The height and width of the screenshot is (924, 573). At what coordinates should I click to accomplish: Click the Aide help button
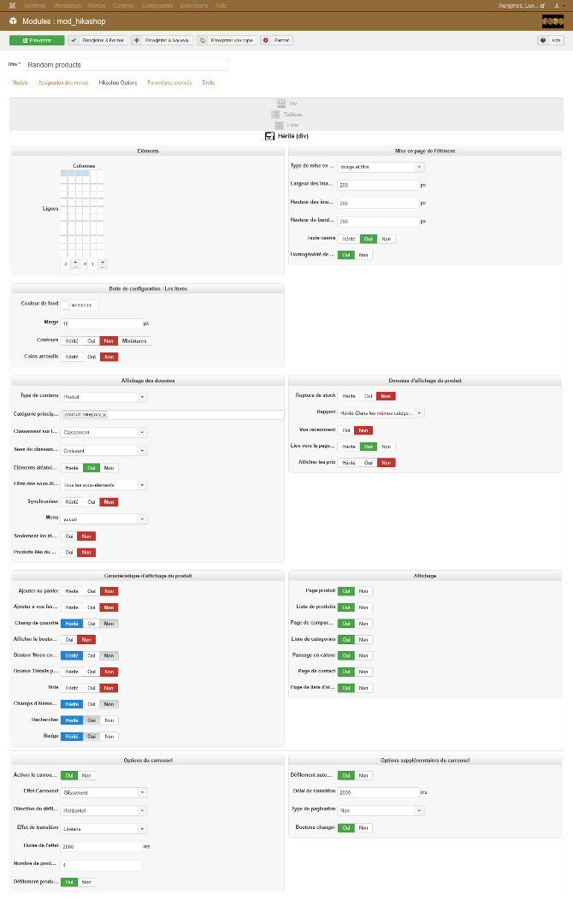pos(550,40)
